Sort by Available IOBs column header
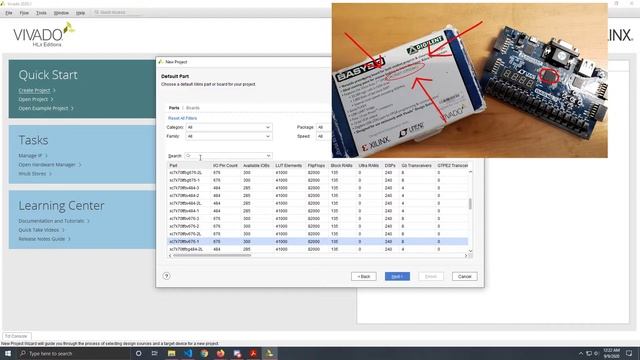 [257, 165]
